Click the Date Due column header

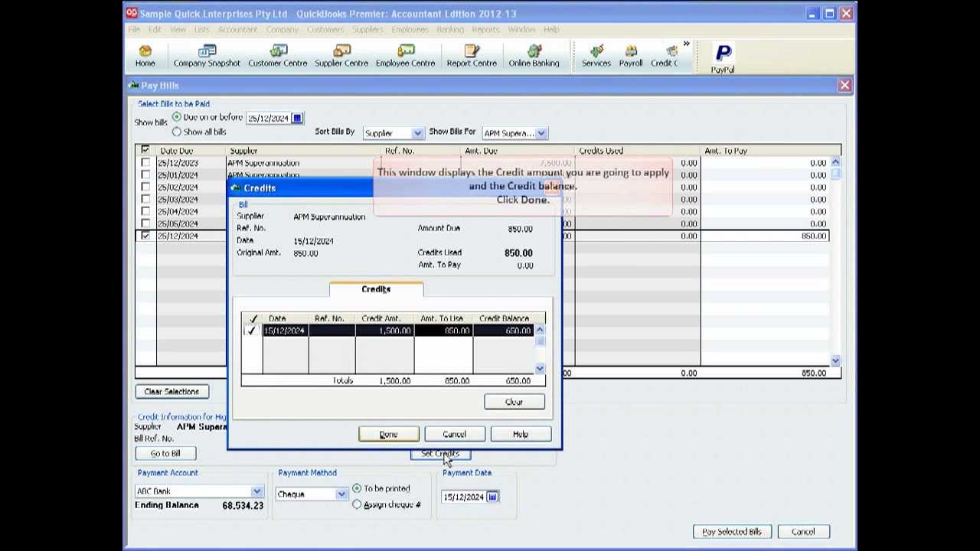click(191, 151)
